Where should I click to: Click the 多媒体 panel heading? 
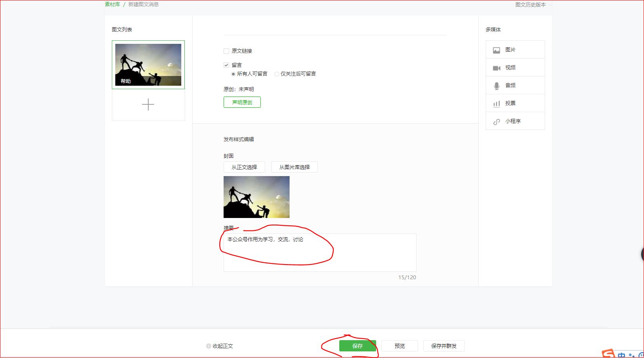(493, 29)
